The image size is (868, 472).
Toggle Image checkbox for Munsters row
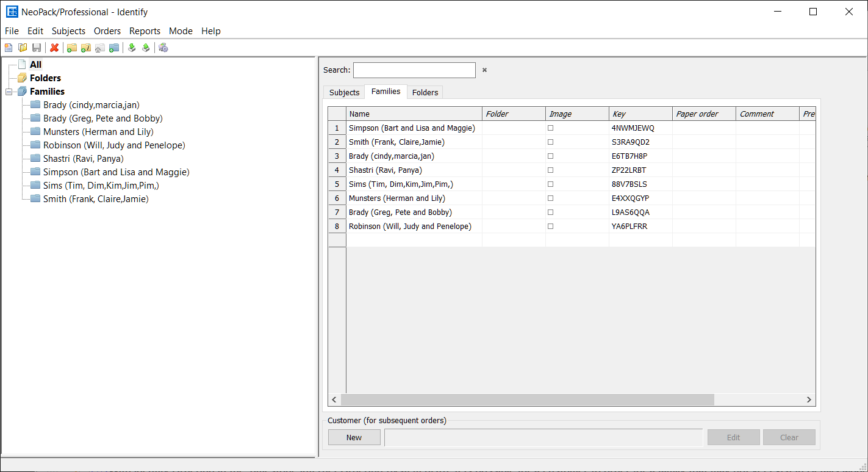tap(550, 198)
